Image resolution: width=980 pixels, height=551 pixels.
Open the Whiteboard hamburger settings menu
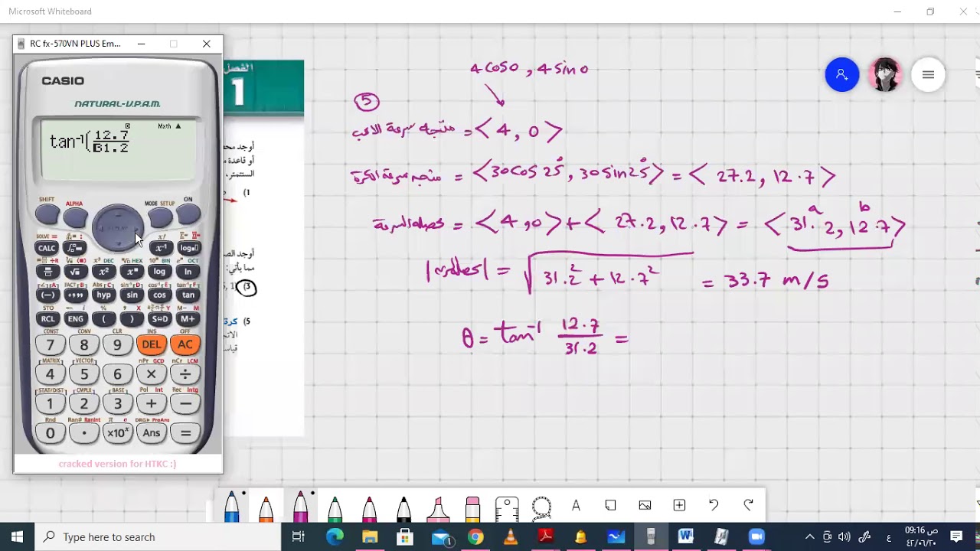click(x=928, y=74)
